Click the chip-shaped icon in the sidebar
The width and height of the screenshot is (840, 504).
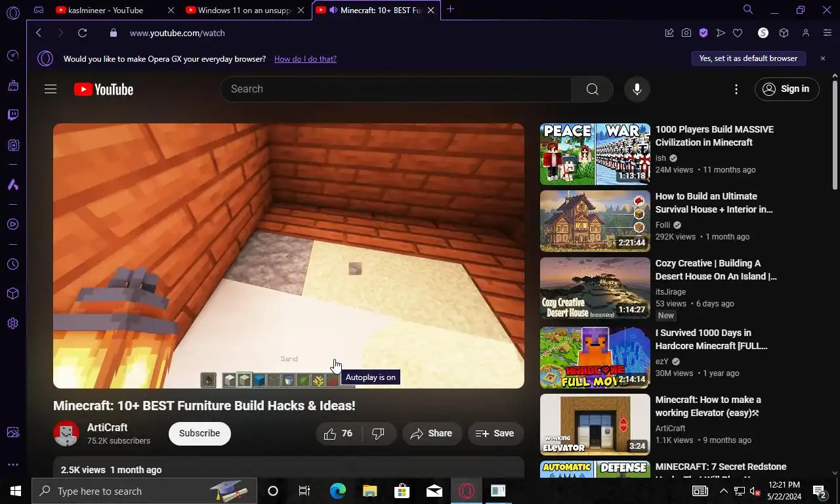(13, 145)
